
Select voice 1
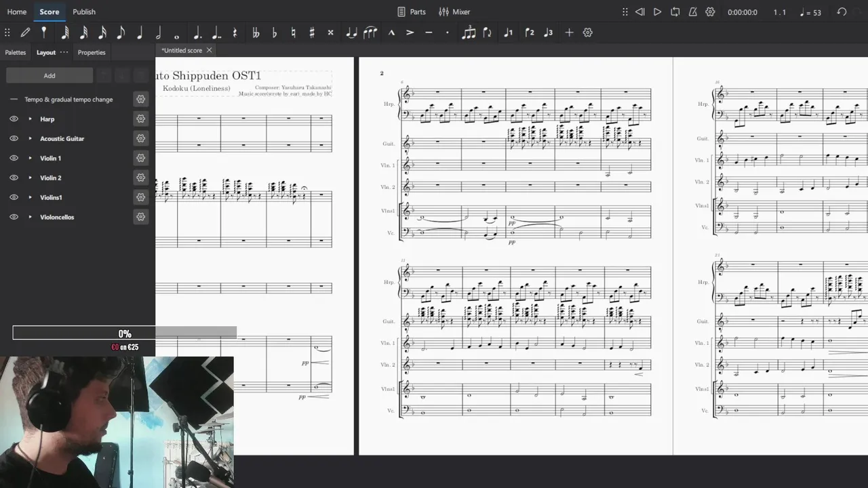click(508, 33)
